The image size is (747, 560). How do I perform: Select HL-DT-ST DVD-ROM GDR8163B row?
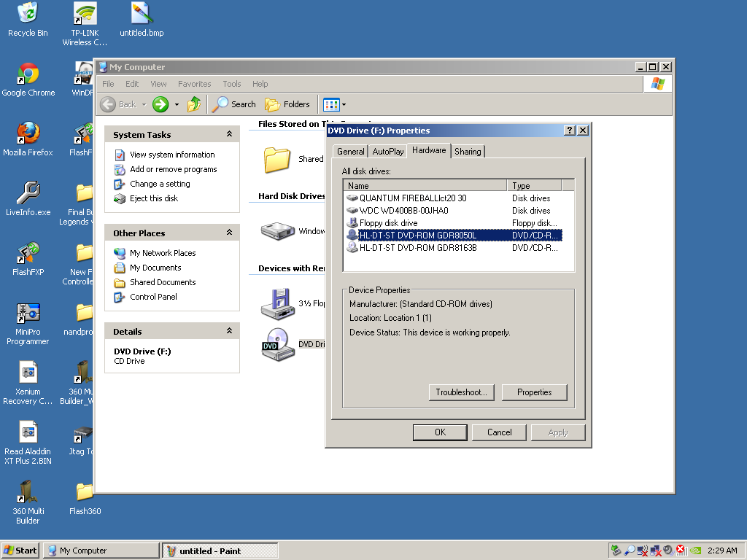click(454, 248)
